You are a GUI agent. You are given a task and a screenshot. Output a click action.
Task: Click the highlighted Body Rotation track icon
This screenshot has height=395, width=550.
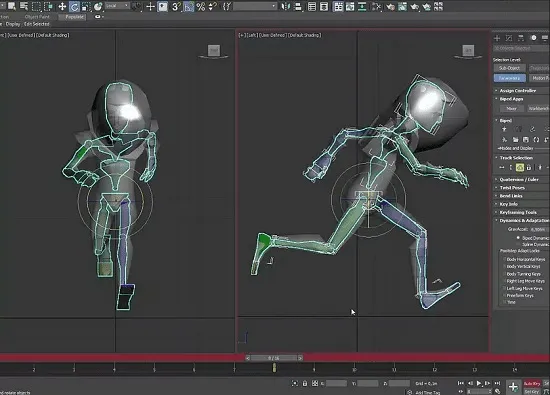(520, 168)
